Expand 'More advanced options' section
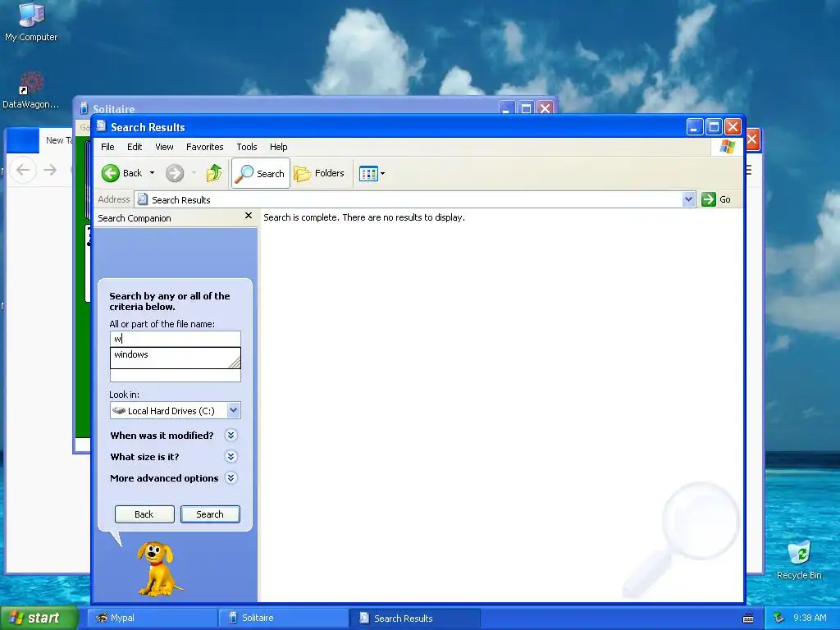Viewport: 840px width, 630px height. click(231, 478)
